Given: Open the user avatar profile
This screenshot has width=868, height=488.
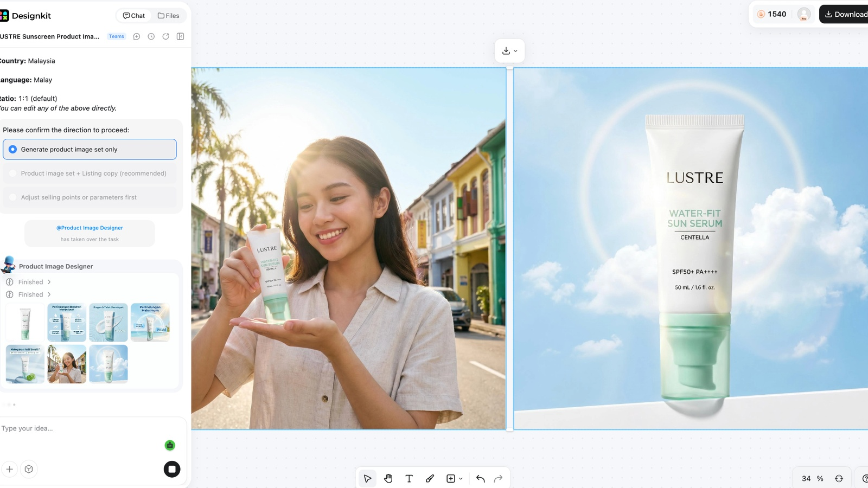Looking at the screenshot, I should 804,15.
